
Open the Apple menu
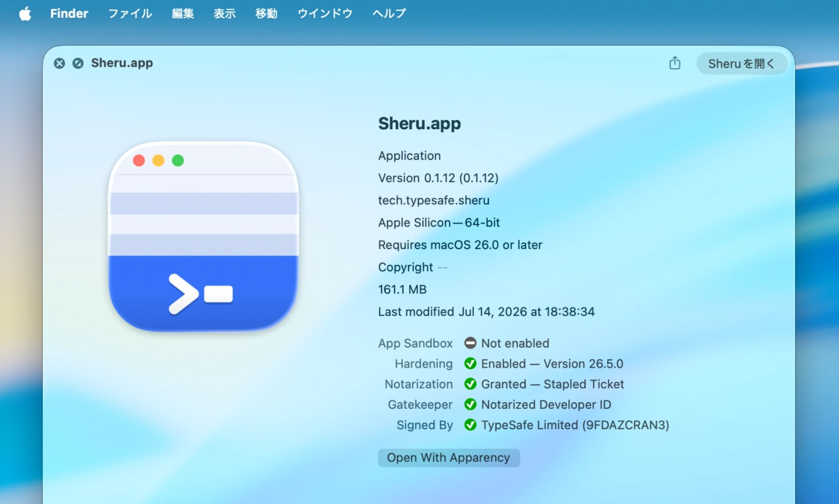(25, 14)
